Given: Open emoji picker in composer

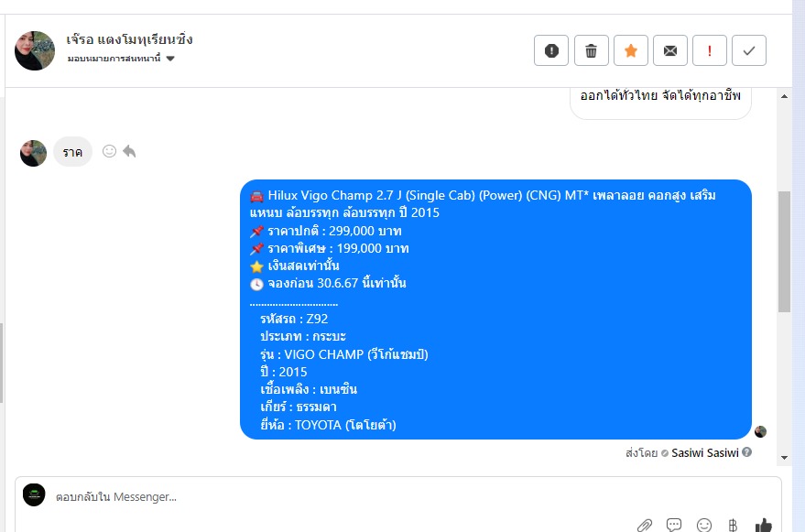Looking at the screenshot, I should tap(704, 525).
